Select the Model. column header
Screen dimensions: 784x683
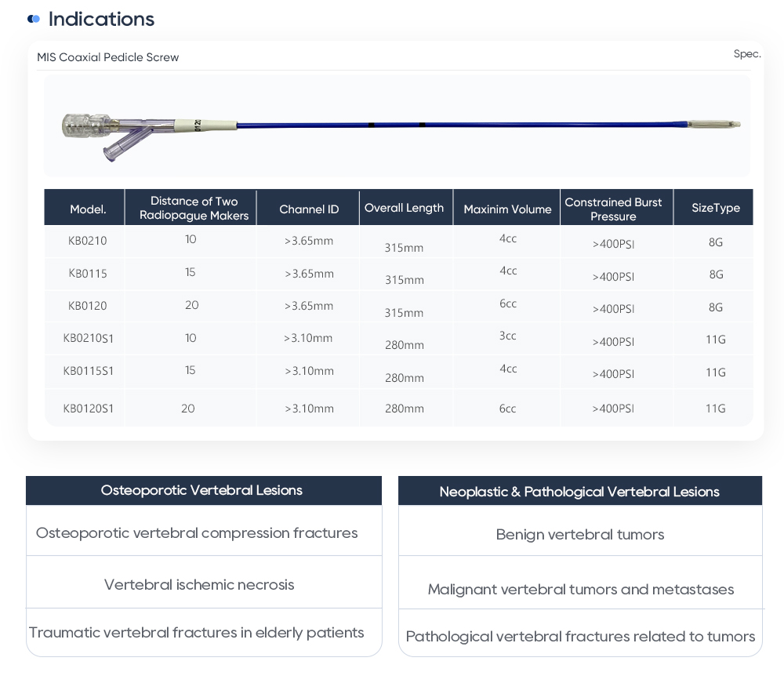pos(88,209)
